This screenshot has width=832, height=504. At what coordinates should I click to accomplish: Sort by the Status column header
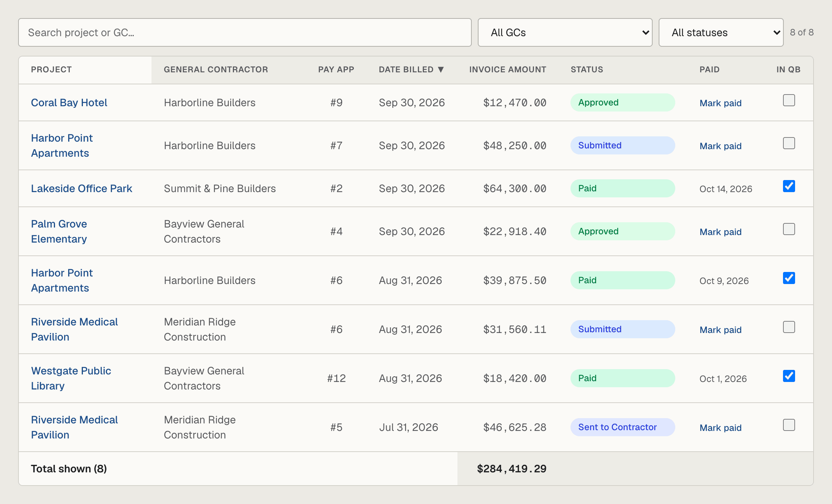(x=587, y=70)
